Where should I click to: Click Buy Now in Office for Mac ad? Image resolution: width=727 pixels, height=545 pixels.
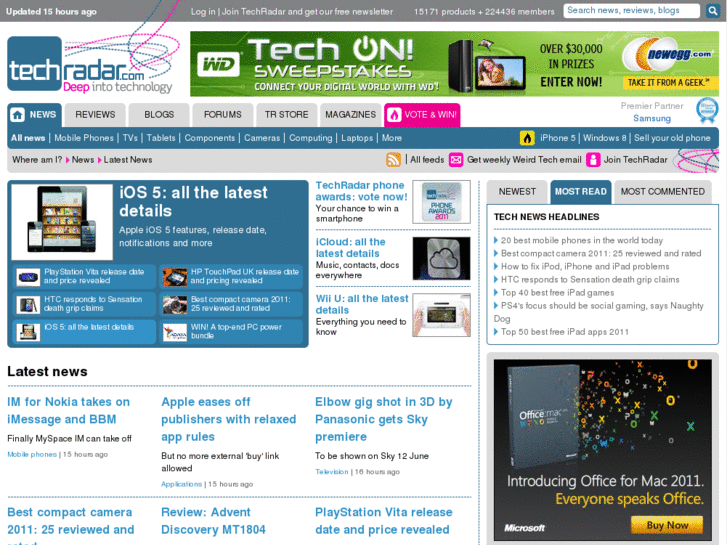(x=667, y=525)
